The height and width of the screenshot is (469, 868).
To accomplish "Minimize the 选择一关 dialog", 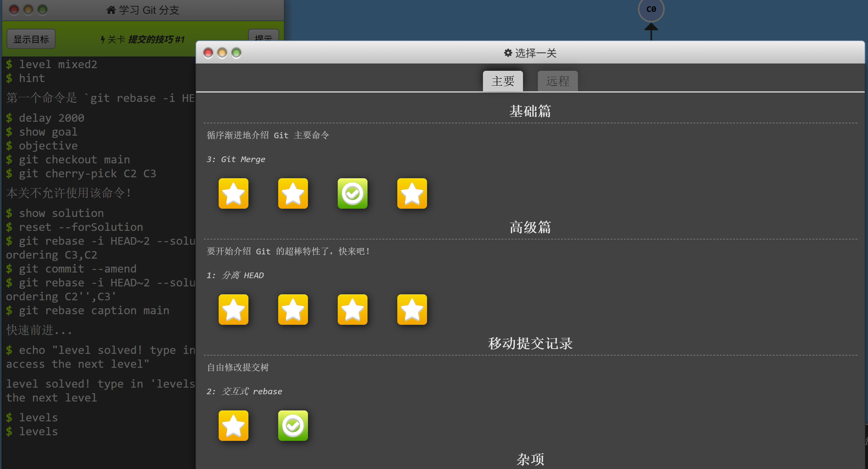I will tap(222, 53).
